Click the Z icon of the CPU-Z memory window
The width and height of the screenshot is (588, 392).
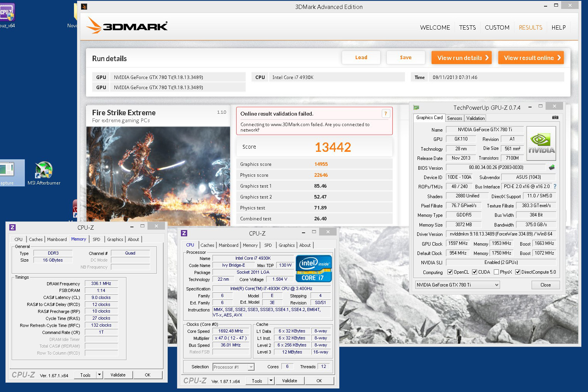pyautogui.click(x=12, y=227)
